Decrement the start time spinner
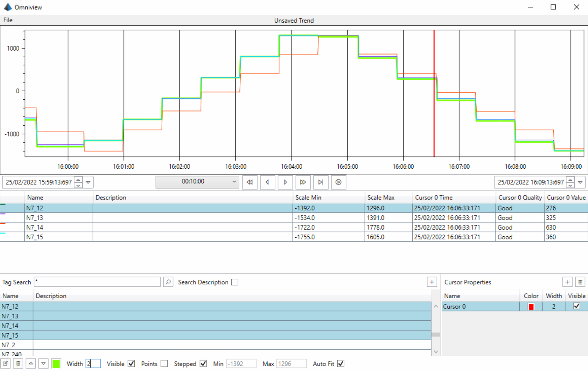588x371 pixels. point(78,185)
